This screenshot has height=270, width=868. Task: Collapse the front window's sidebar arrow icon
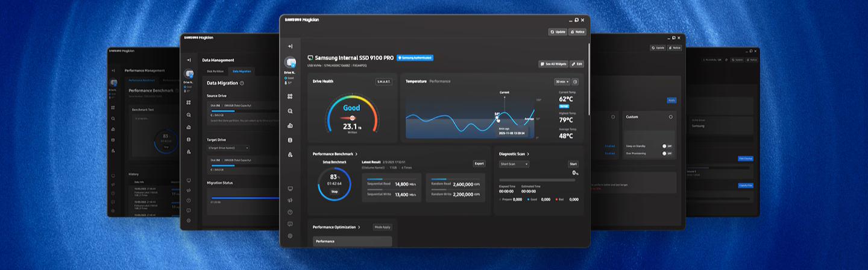pyautogui.click(x=290, y=46)
